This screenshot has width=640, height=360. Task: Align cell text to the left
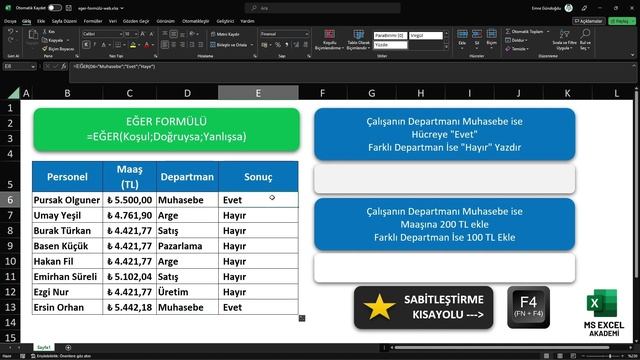pos(164,45)
